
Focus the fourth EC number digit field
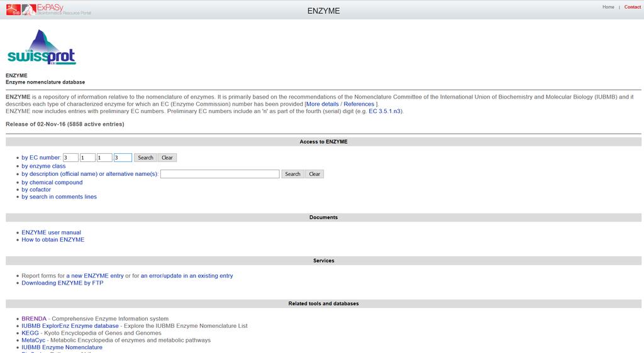coord(123,158)
